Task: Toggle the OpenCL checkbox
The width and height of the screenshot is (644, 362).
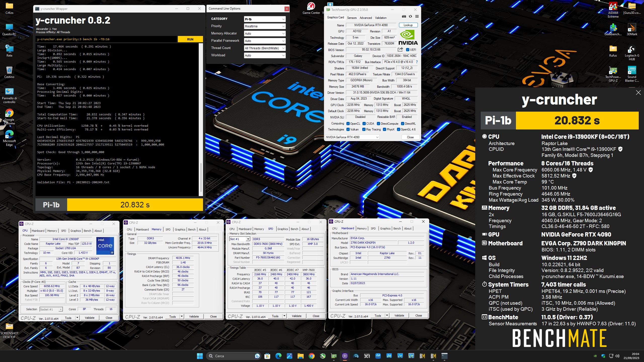Action: 348,124
